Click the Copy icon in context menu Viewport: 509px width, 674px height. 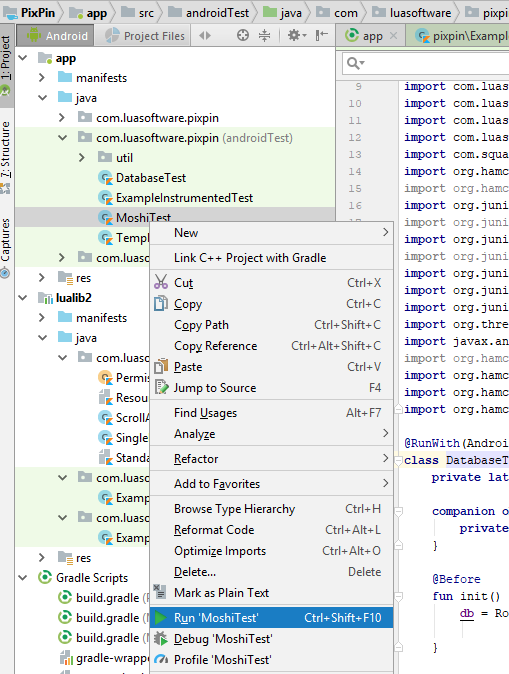(x=161, y=303)
